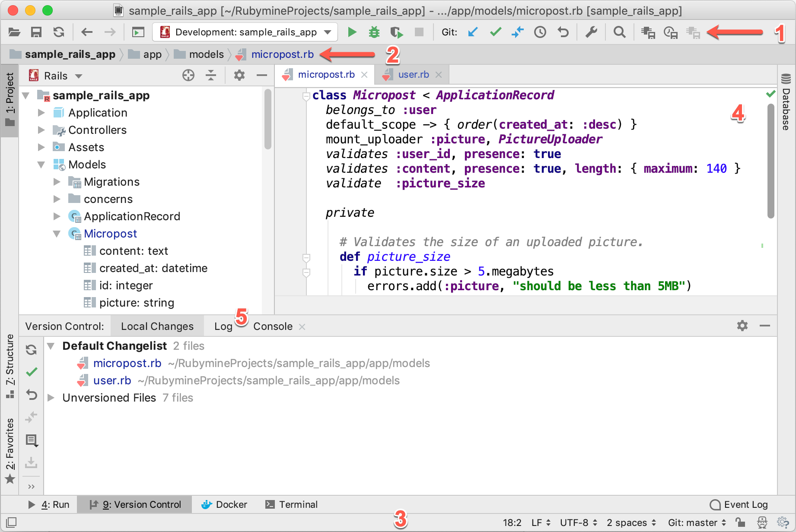This screenshot has height=532, width=796.
Task: Save all using the floppy disk icon
Action: coord(36,32)
